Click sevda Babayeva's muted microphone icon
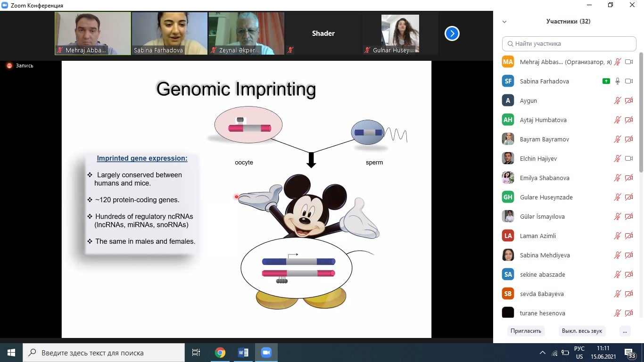 (618, 294)
